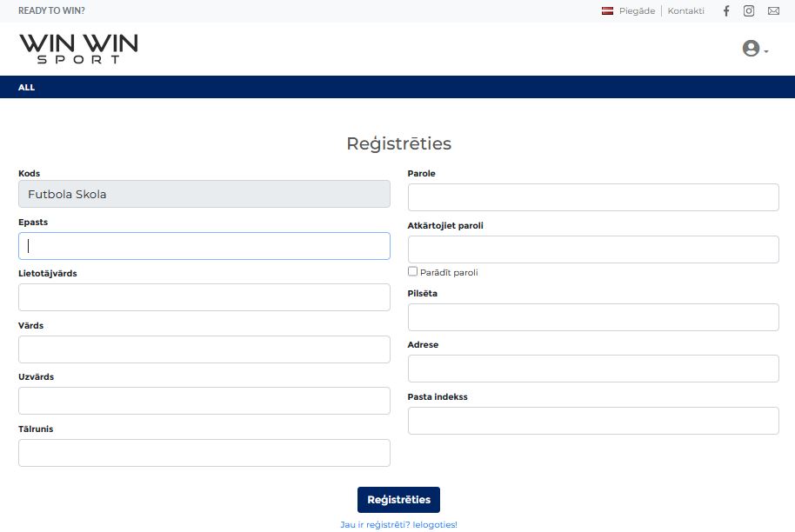
Task: Open the user account avatar menu
Action: (x=754, y=50)
